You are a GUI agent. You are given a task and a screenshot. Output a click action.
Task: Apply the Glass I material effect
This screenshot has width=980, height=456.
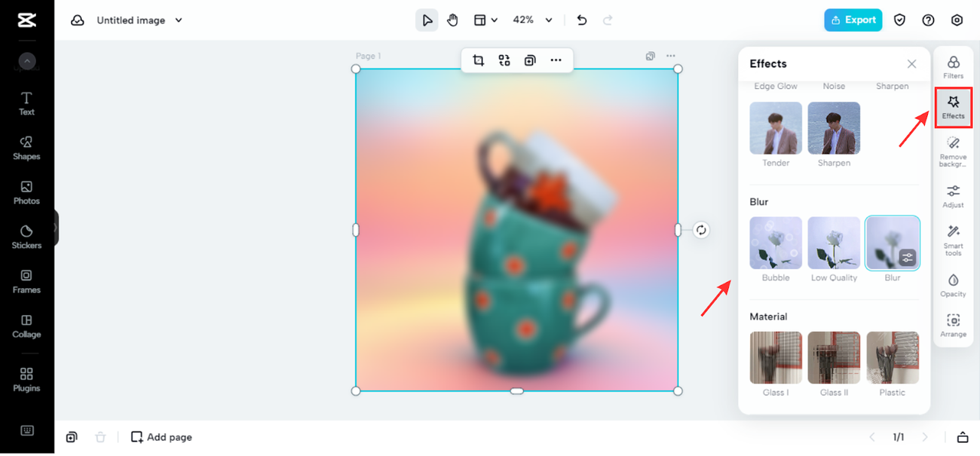pyautogui.click(x=776, y=358)
